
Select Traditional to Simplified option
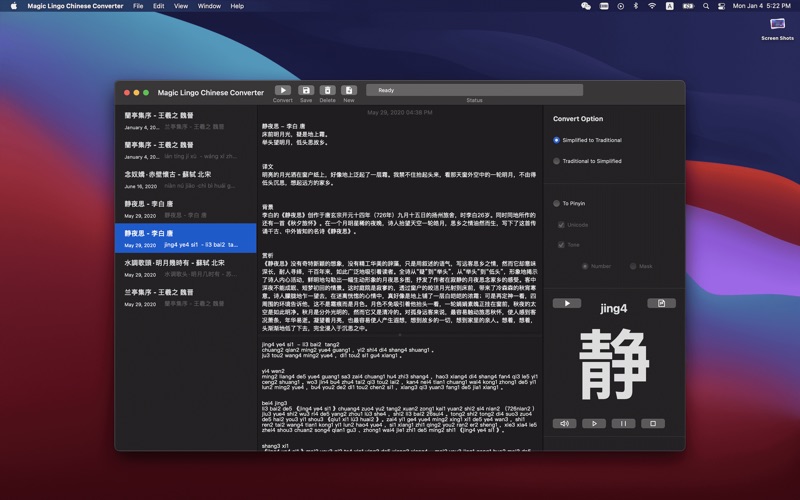click(557, 161)
